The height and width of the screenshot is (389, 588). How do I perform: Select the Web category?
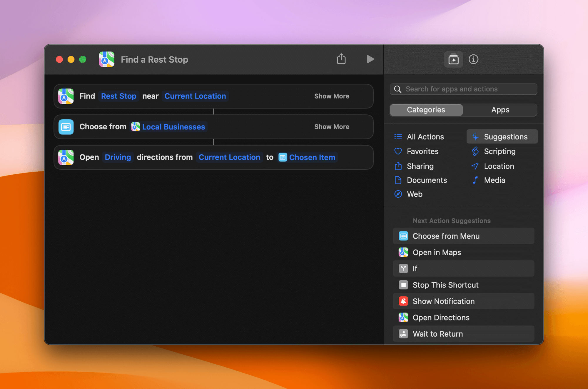pos(415,194)
